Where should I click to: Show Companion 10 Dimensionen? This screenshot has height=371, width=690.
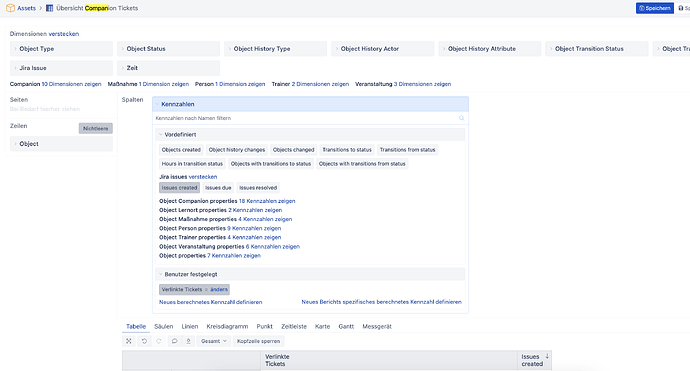click(x=71, y=84)
